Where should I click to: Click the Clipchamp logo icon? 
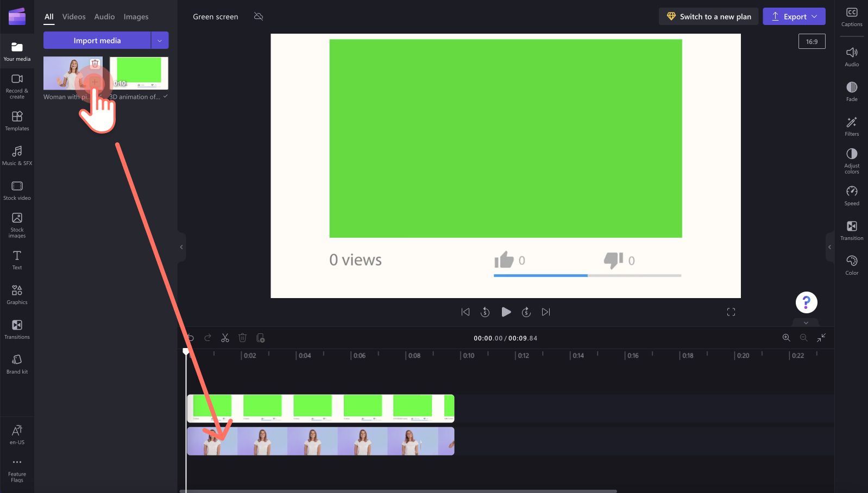(x=17, y=16)
